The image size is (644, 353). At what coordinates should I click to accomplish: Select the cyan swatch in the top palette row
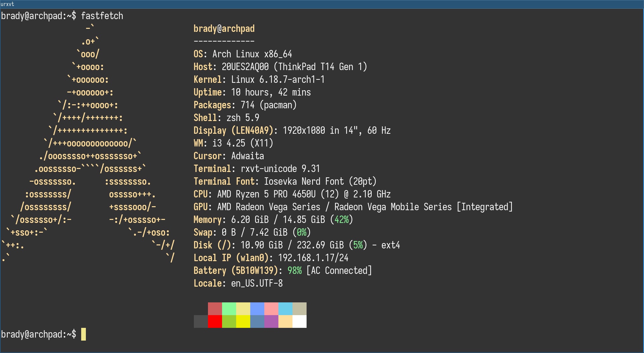tap(285, 309)
